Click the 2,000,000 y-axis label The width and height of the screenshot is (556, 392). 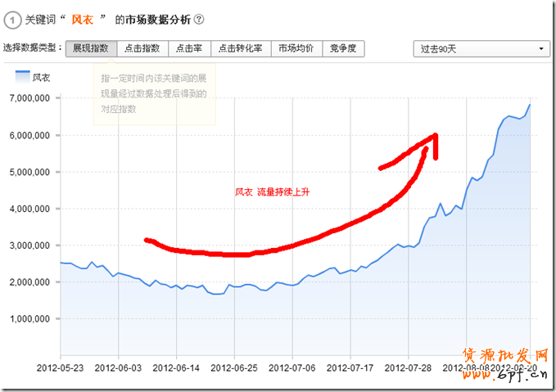coord(29,282)
